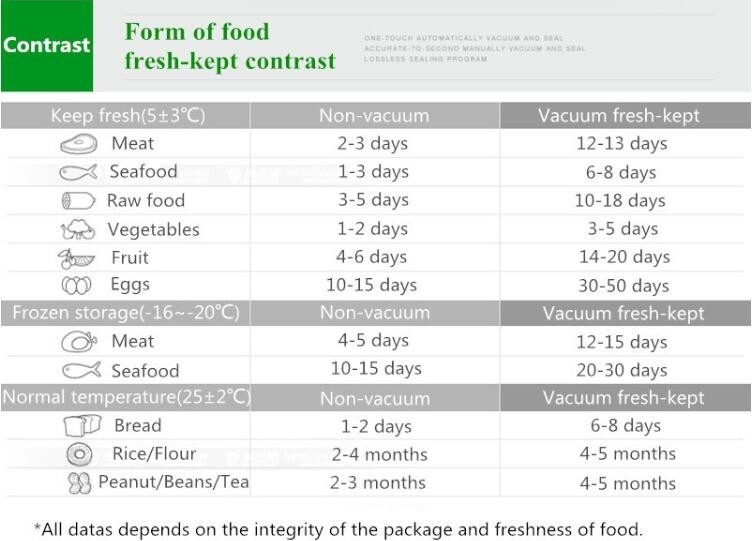Click the Rice/Flour icon

[x=79, y=454]
